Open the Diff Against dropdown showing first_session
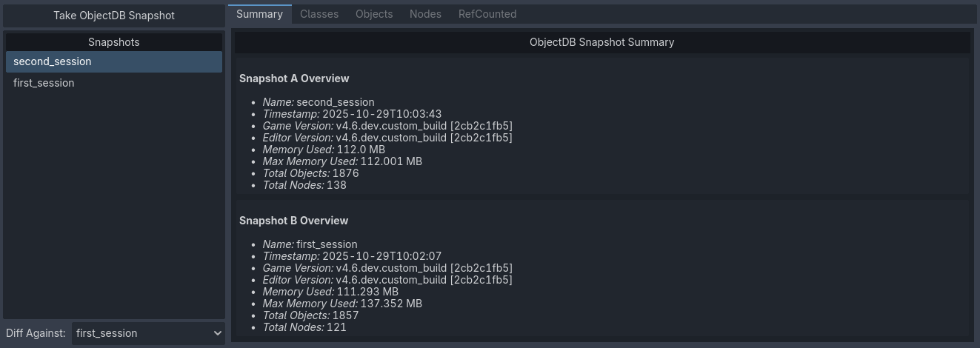Viewport: 980px width, 348px height. tap(147, 333)
